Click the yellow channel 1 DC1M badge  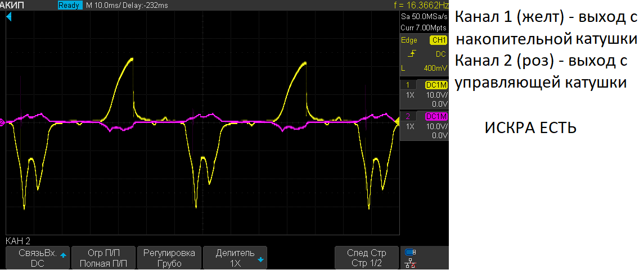coord(436,85)
